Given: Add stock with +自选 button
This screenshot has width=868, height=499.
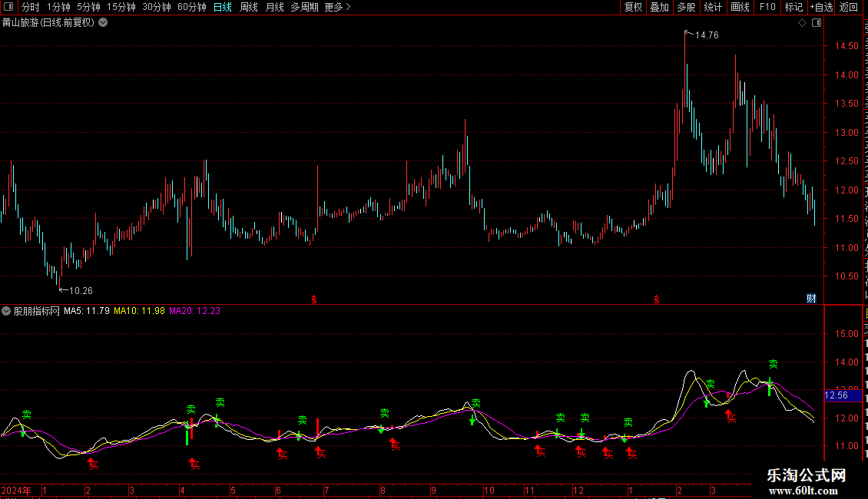Looking at the screenshot, I should pos(821,7).
